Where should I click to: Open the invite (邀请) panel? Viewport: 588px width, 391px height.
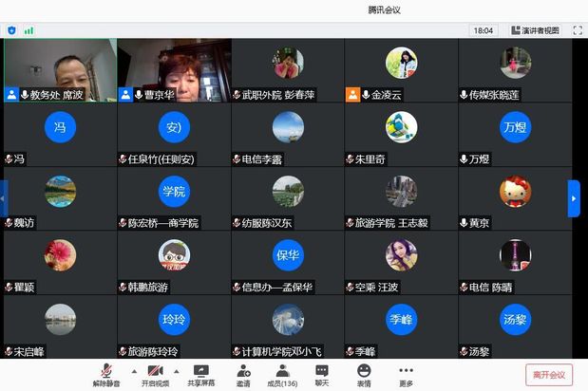pyautogui.click(x=243, y=370)
